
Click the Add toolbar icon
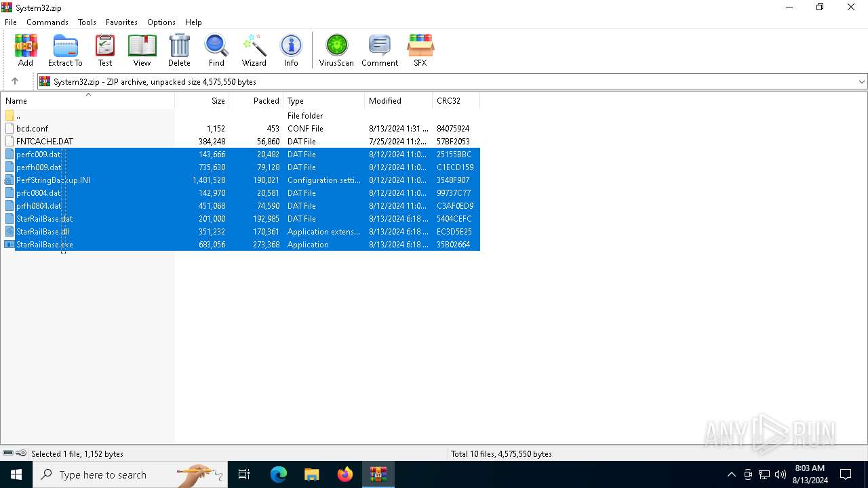[26, 50]
